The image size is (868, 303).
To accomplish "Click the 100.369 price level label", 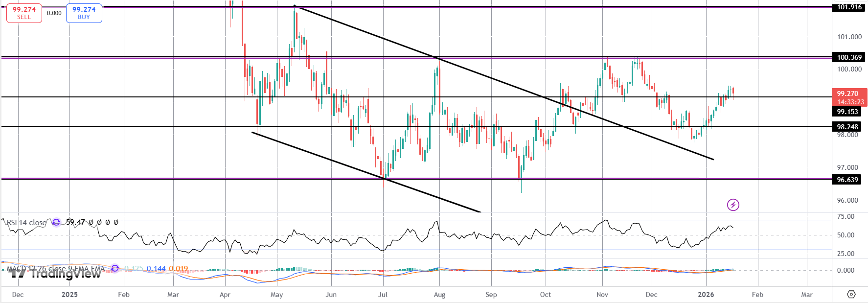I will 849,57.
